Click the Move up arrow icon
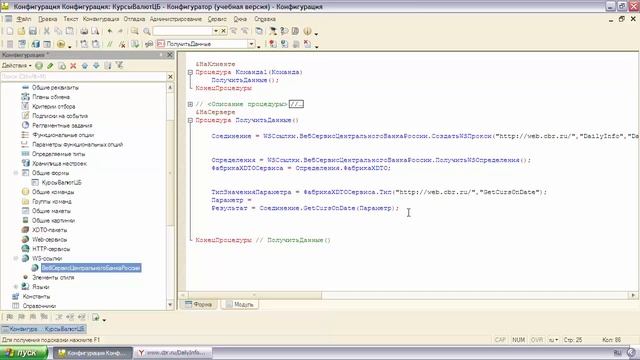Viewport: 640px width, 360px height. 84,65
